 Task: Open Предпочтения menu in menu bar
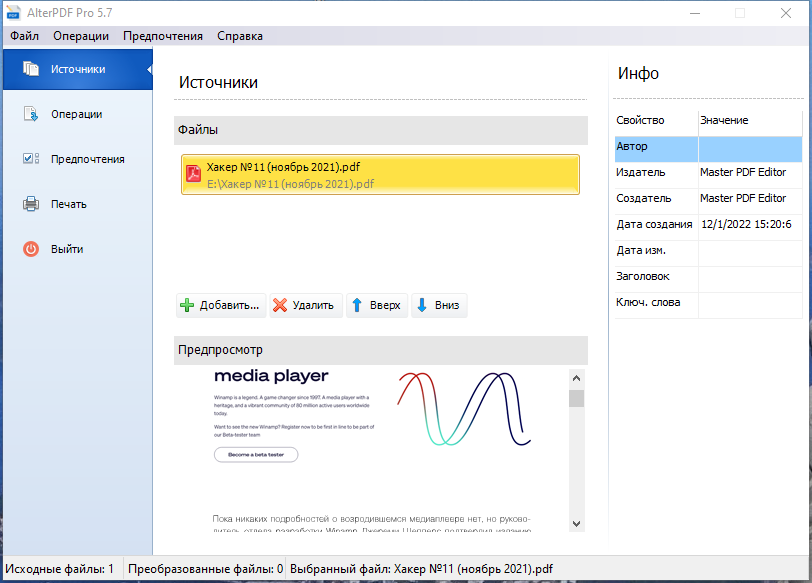pos(163,36)
